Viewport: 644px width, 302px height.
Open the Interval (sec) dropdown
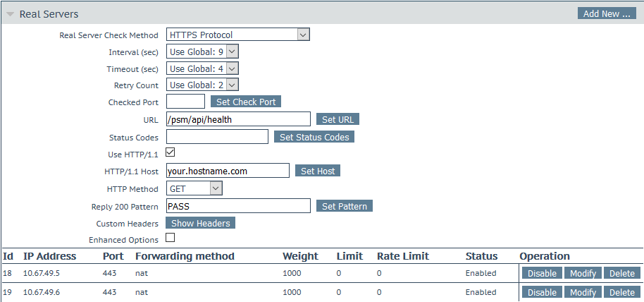pos(202,52)
